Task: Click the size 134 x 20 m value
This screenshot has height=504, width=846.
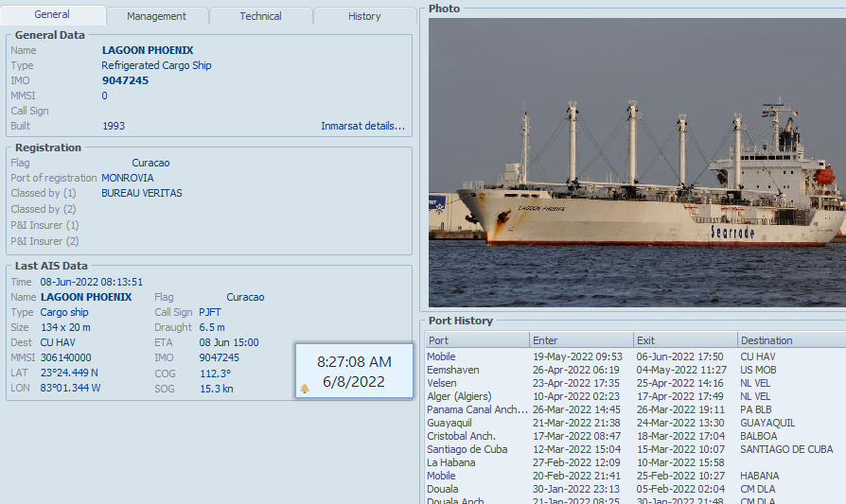Action: click(65, 327)
